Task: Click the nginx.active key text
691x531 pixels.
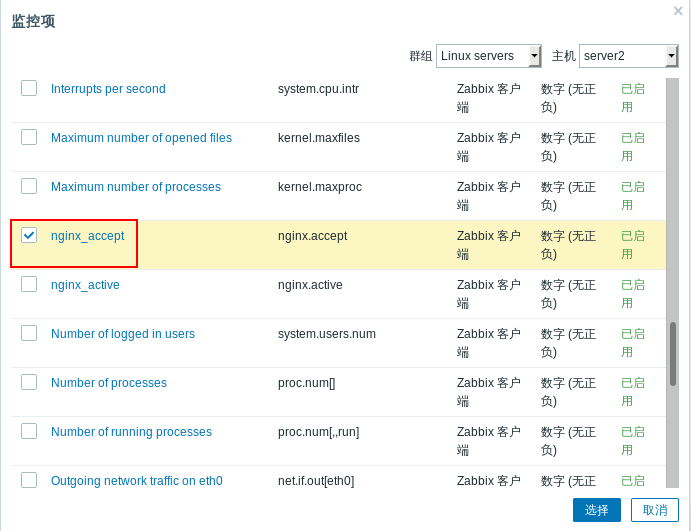Action: (x=310, y=285)
